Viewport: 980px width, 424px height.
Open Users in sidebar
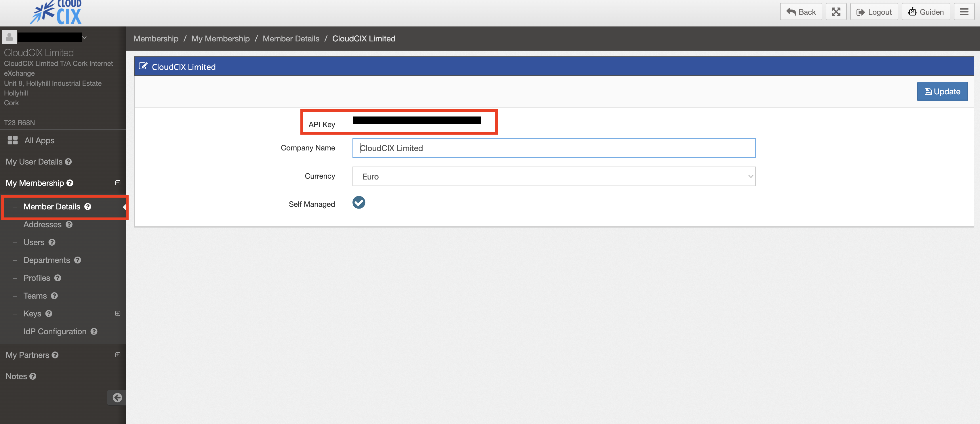click(x=34, y=242)
